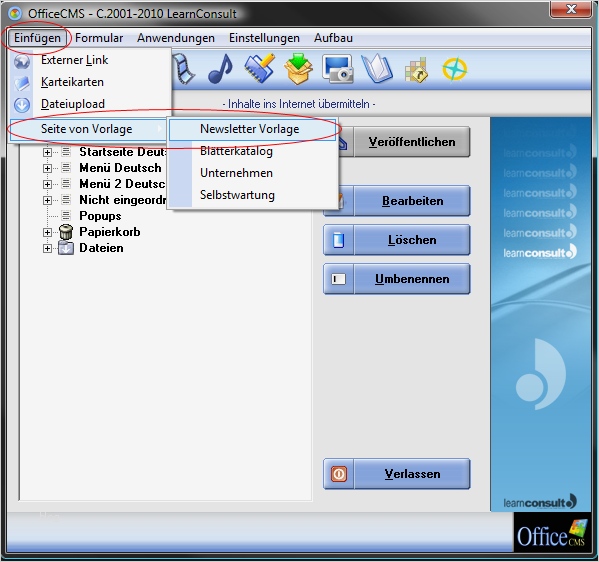Select Blätterkatalog in the submenu

(253, 151)
